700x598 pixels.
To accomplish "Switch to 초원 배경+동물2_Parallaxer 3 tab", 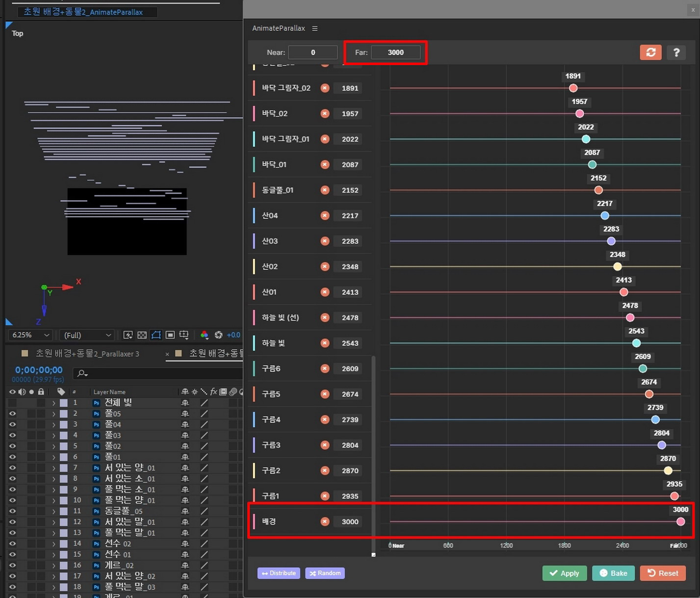I will [87, 354].
